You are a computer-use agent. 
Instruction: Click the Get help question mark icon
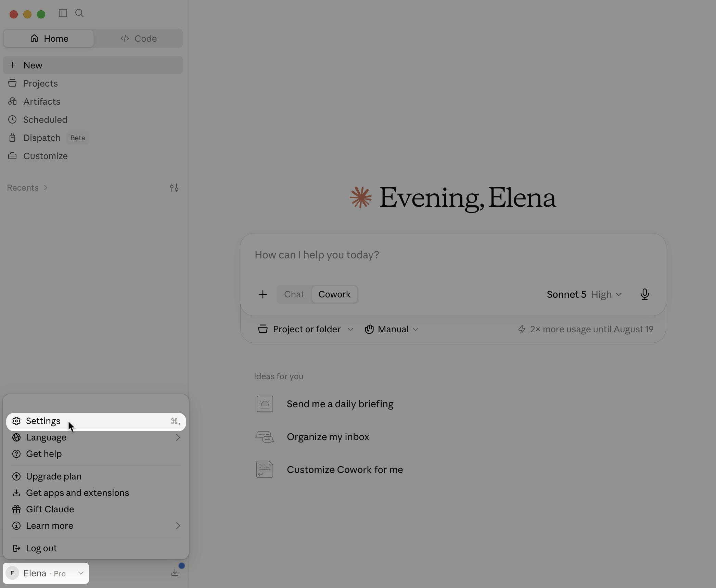16,454
